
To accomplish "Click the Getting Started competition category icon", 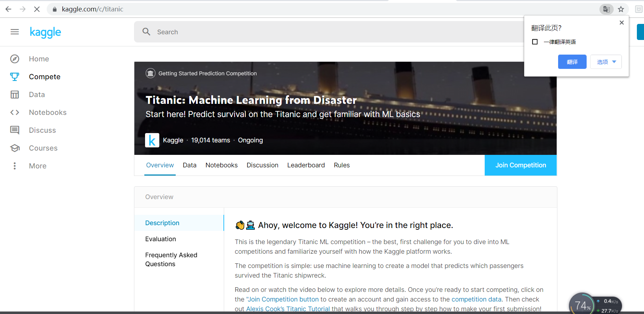I will click(x=150, y=73).
